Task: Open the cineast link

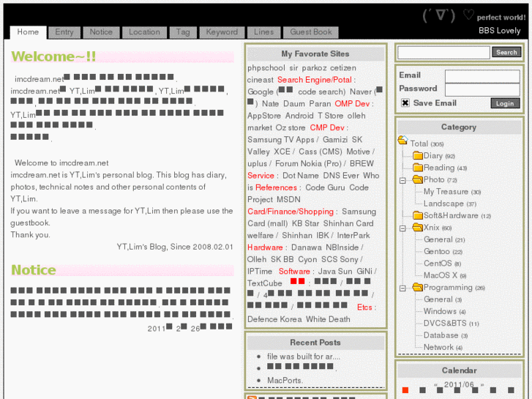Action: [x=261, y=80]
